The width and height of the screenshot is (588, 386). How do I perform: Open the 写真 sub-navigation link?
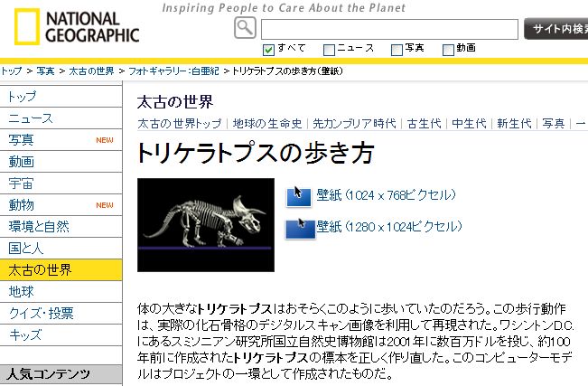[554, 124]
